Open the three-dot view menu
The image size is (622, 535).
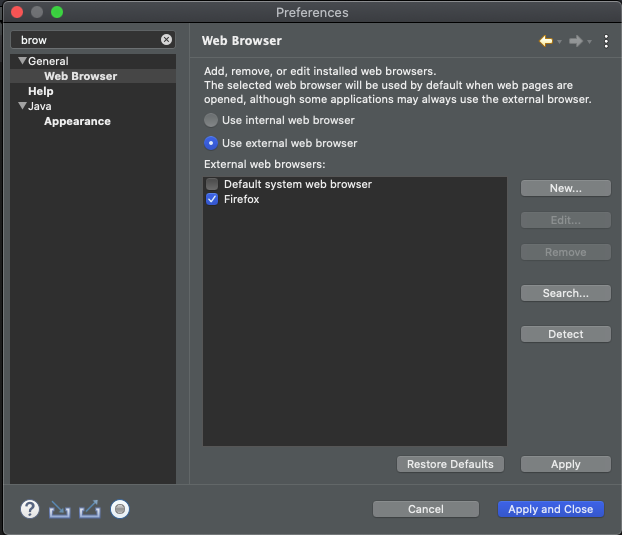point(606,41)
